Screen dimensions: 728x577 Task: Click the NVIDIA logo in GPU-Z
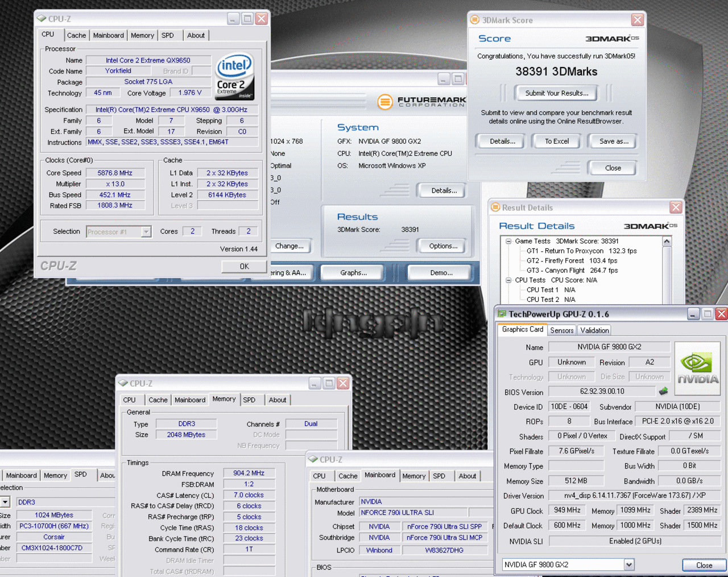697,370
